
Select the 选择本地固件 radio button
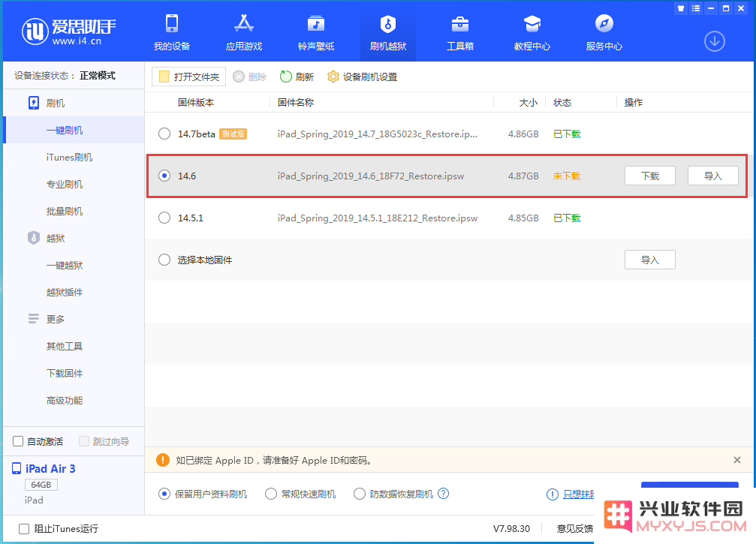164,260
